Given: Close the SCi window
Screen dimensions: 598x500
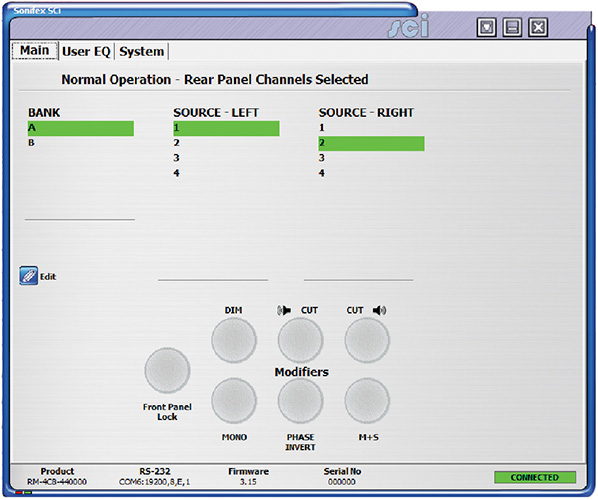Looking at the screenshot, I should (x=538, y=27).
